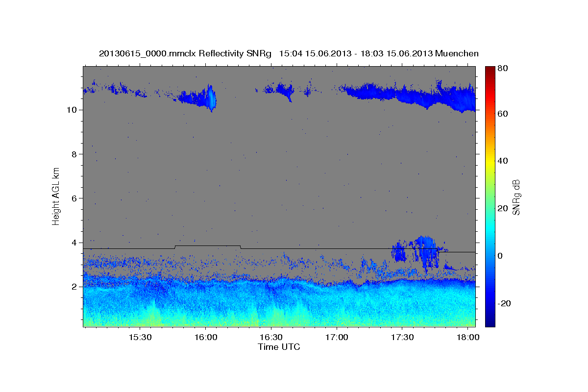Click the dark red top of colorbar
The width and height of the screenshot is (588, 392).
point(490,70)
